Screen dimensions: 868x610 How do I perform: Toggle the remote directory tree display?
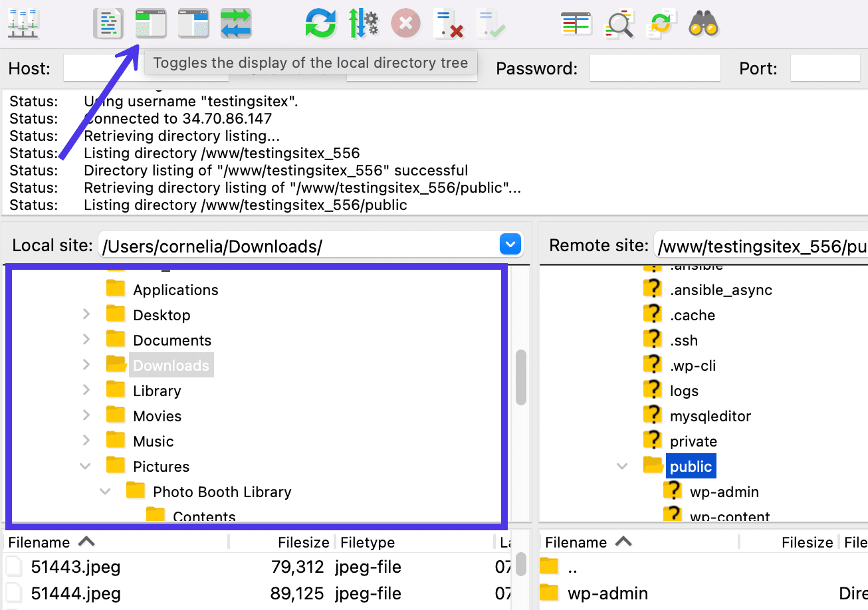tap(193, 23)
